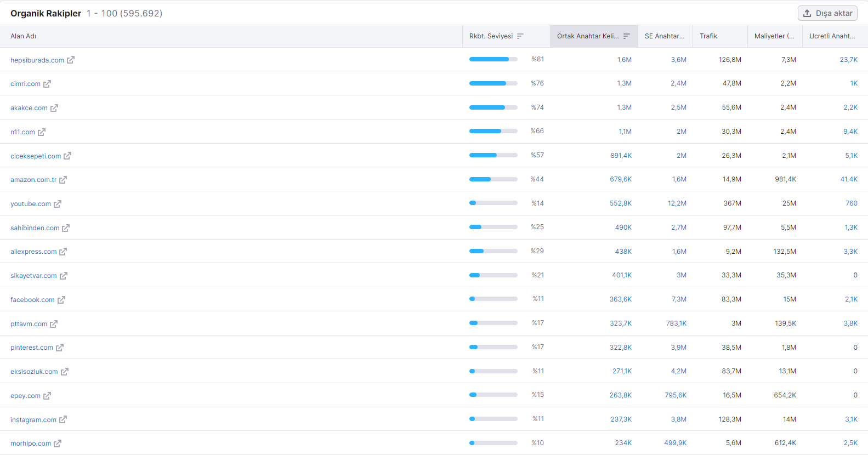Viewport: 868px width, 455px height.
Task: Open ciceksepeti.com domain link
Action: (x=36, y=156)
